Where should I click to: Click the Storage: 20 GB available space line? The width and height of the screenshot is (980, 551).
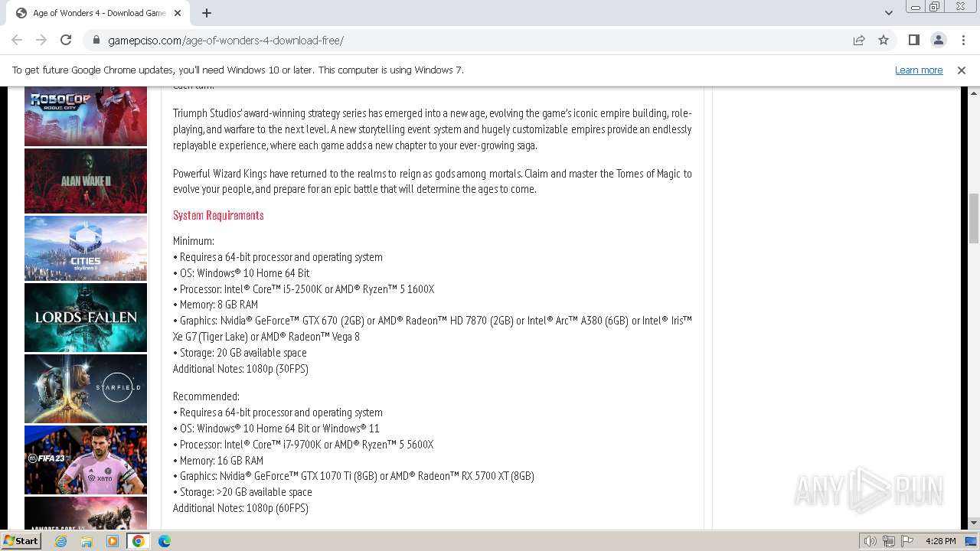(x=240, y=353)
